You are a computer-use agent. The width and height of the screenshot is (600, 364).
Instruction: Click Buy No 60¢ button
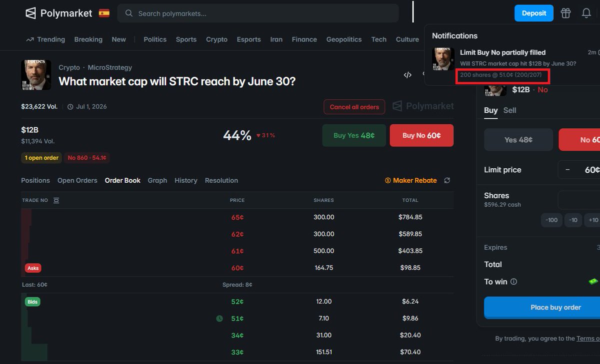(x=421, y=135)
